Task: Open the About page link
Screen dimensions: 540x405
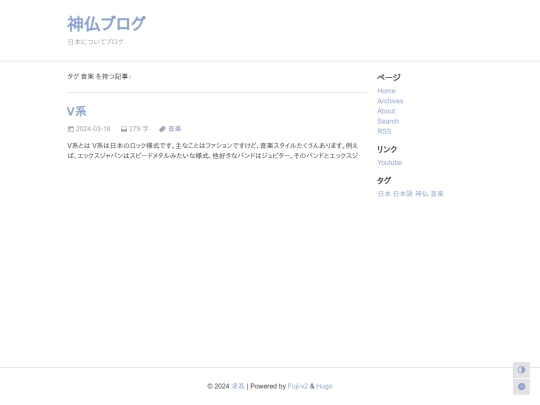Action: pos(386,111)
